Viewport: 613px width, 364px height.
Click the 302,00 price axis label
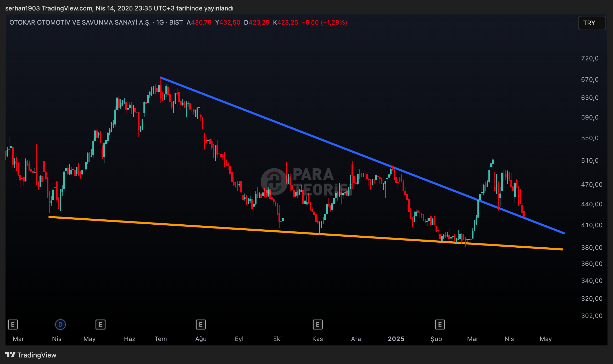pos(592,316)
